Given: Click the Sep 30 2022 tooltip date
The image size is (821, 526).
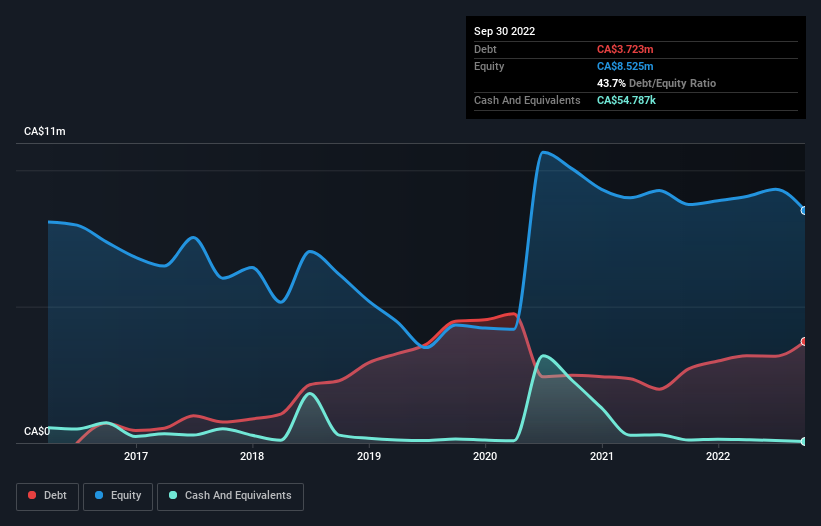Looking at the screenshot, I should 505,31.
